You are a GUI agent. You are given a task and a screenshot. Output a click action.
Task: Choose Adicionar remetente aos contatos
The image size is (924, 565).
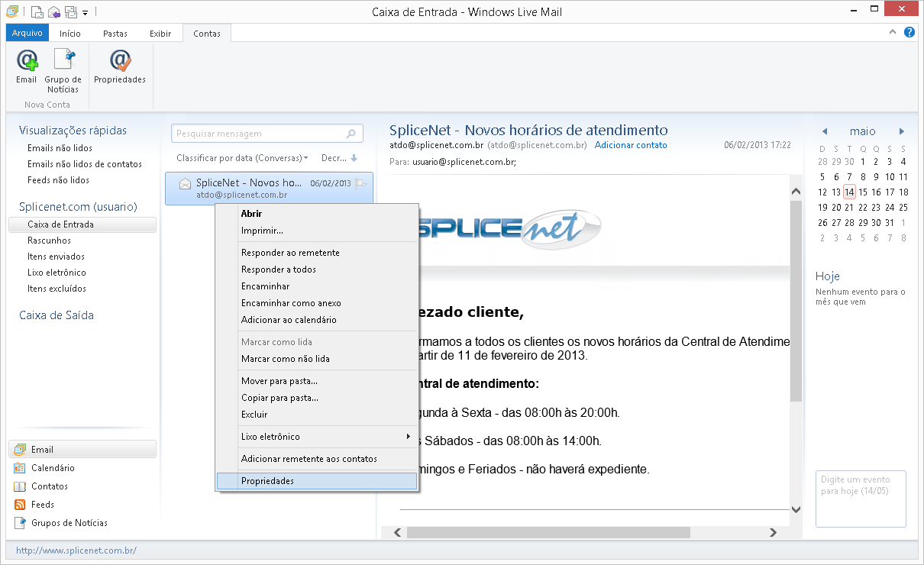[318, 459]
